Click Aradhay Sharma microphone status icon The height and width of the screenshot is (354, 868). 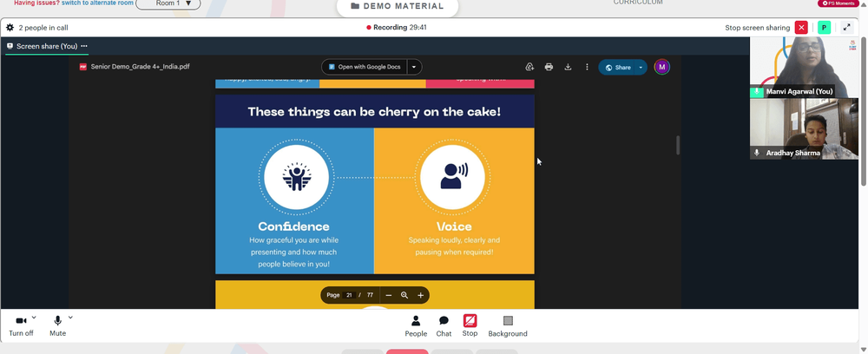click(x=757, y=153)
